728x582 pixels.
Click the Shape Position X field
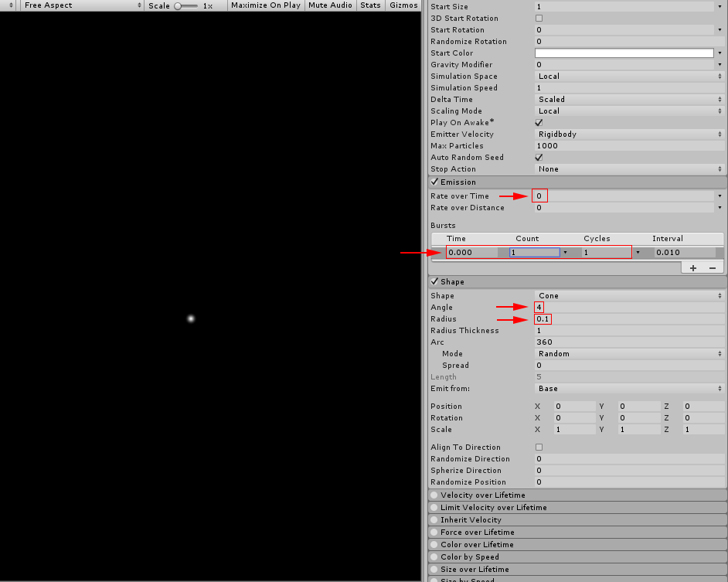(575, 407)
